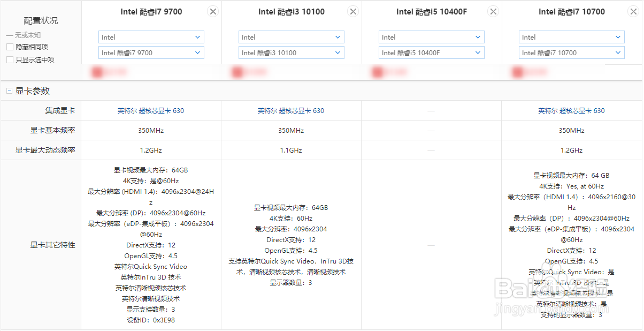
Task: Click 350MHz base frequency for i7 10700
Action: pos(571,131)
